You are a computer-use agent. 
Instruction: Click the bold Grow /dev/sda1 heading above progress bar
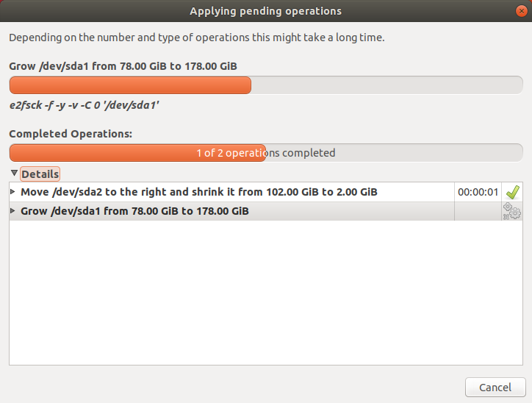pos(123,66)
